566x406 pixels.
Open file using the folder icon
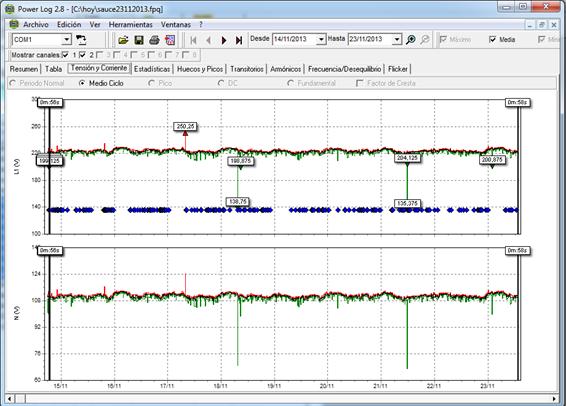pyautogui.click(x=123, y=40)
